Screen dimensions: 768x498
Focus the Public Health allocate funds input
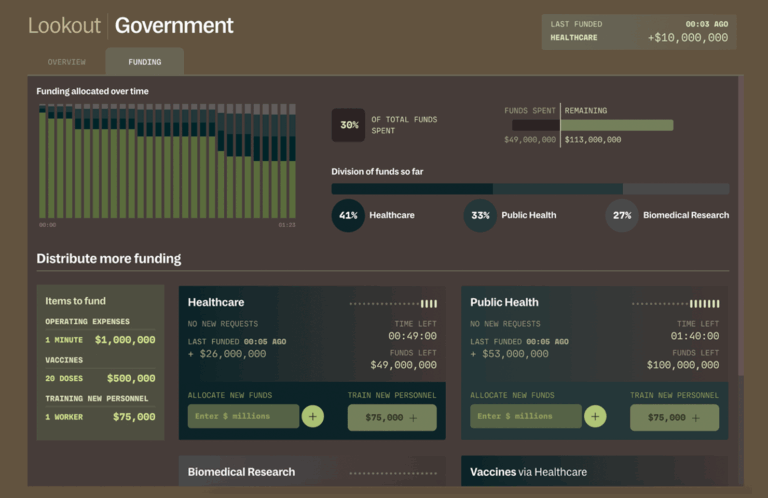[527, 416]
